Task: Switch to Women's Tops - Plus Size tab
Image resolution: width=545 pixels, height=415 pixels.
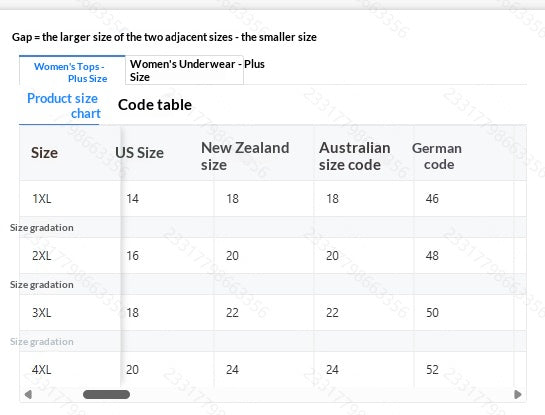Action: point(72,70)
